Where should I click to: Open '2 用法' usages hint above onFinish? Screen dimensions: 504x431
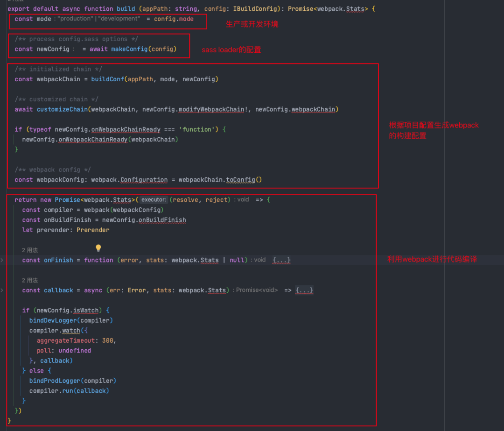(x=29, y=250)
